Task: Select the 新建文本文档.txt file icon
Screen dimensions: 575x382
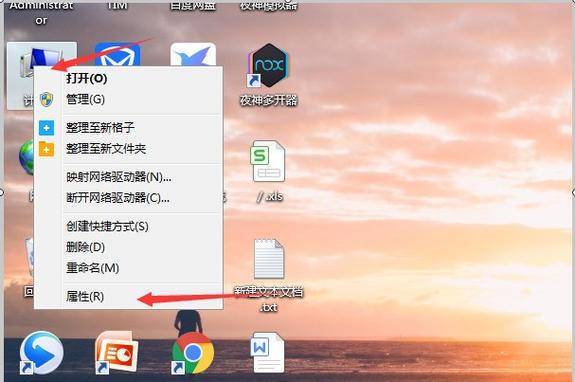Action: click(269, 260)
